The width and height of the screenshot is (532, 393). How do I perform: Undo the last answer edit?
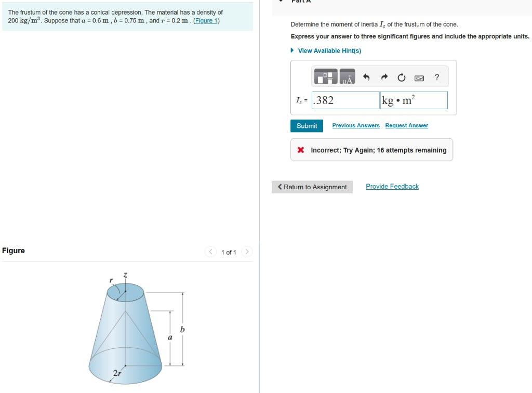click(366, 77)
